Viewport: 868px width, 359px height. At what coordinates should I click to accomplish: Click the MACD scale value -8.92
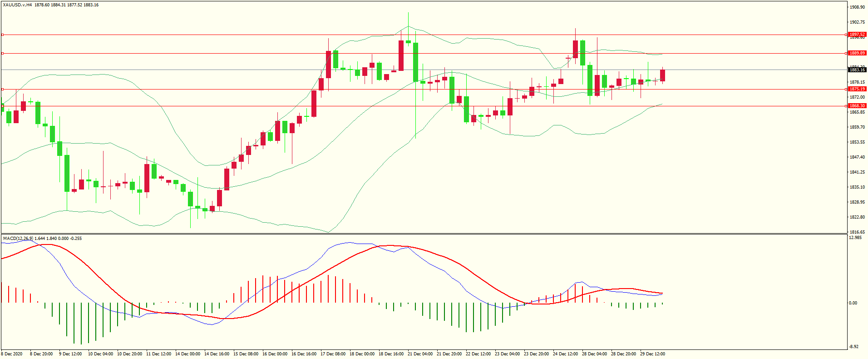click(x=854, y=347)
